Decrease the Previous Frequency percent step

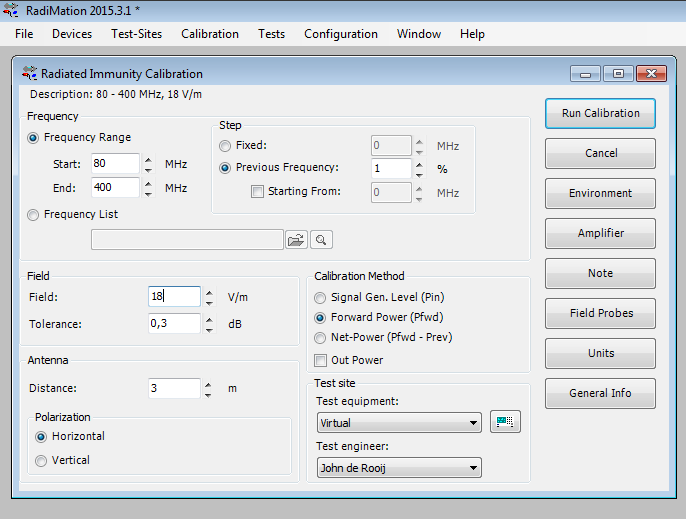419,174
